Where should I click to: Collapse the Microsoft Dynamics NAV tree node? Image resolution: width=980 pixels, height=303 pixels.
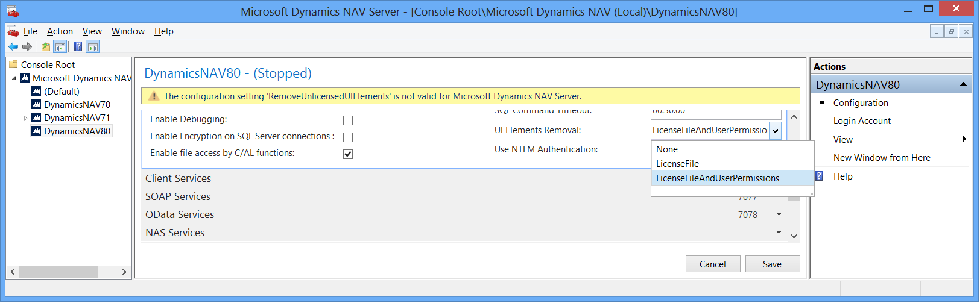pyautogui.click(x=14, y=78)
